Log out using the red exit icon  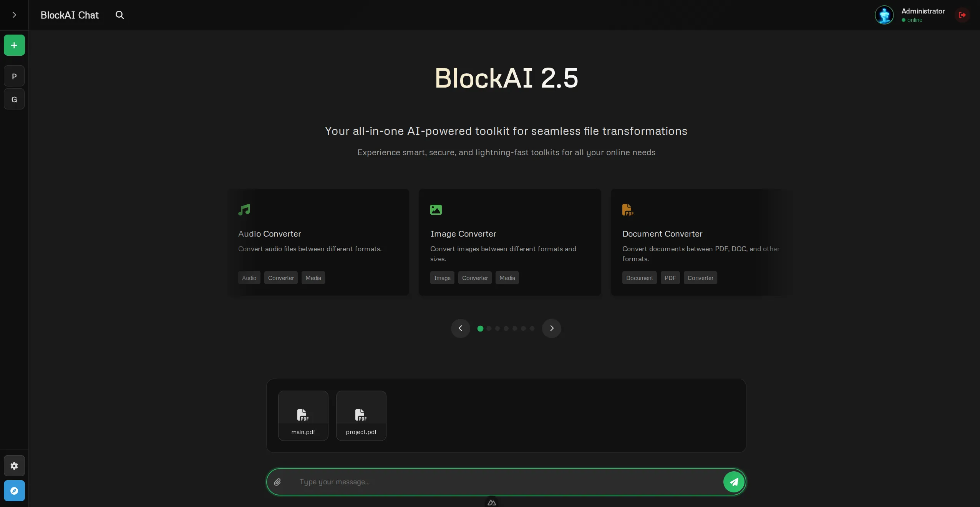(962, 15)
